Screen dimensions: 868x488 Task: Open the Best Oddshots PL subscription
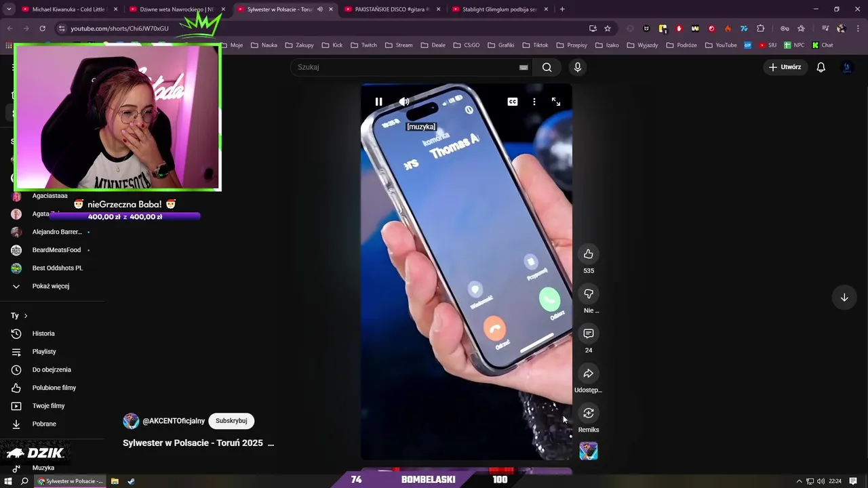[58, 268]
